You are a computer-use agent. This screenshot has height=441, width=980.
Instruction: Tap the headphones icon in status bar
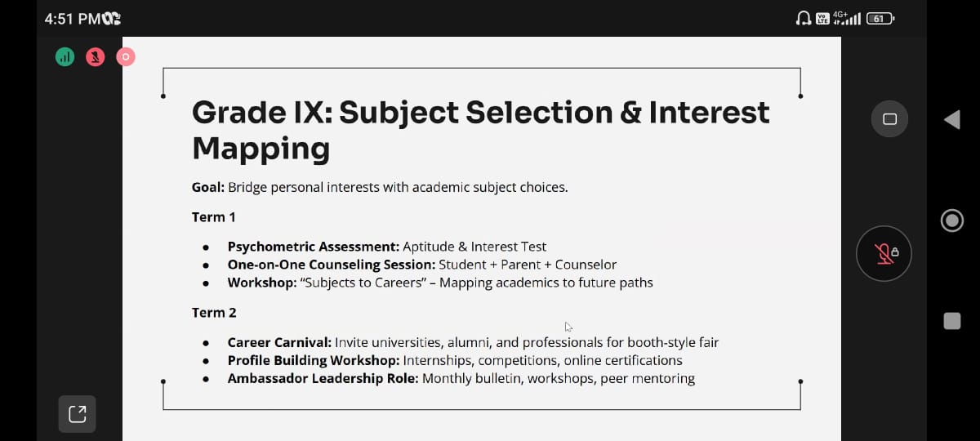[803, 18]
